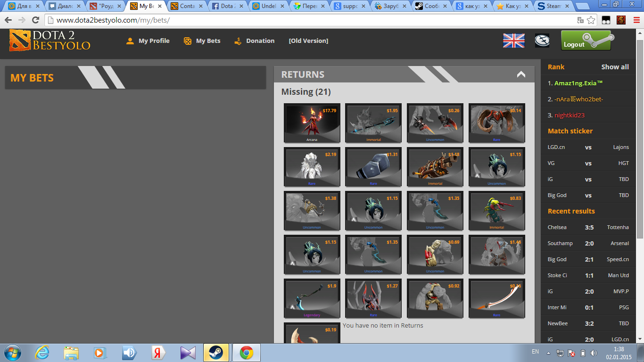Reload the current page
The width and height of the screenshot is (644, 362).
35,20
